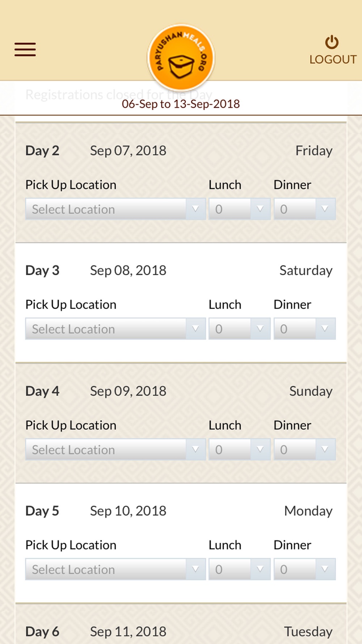
Task: Open Day 5 Monday Dinner dropdown
Action: [x=304, y=569]
